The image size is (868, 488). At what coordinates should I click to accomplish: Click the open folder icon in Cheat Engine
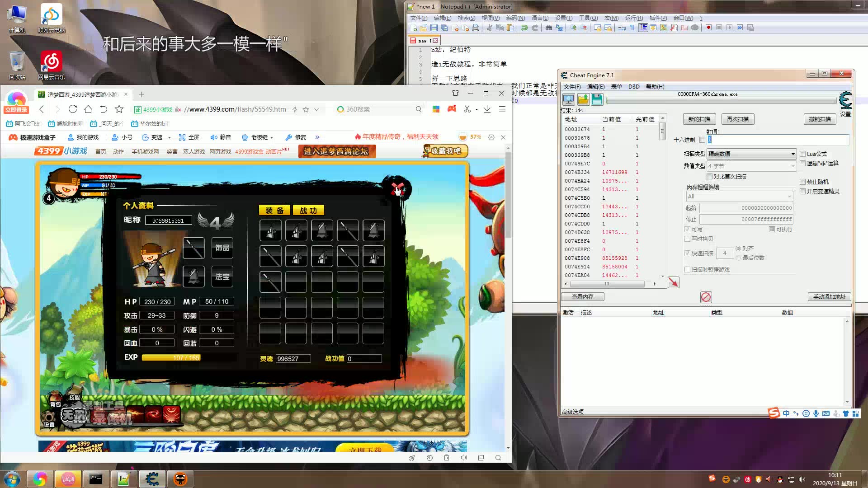(x=583, y=99)
